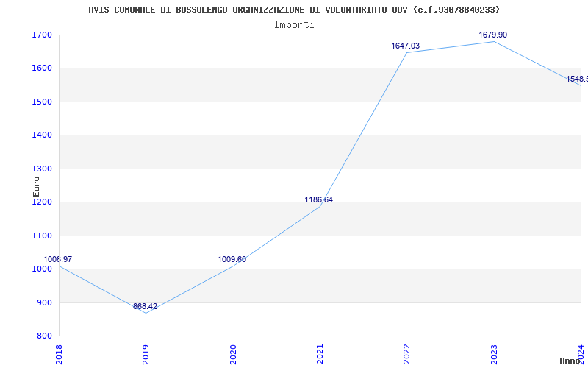Click the 2024 x-axis label
This screenshot has height=368, width=588.
point(581,354)
